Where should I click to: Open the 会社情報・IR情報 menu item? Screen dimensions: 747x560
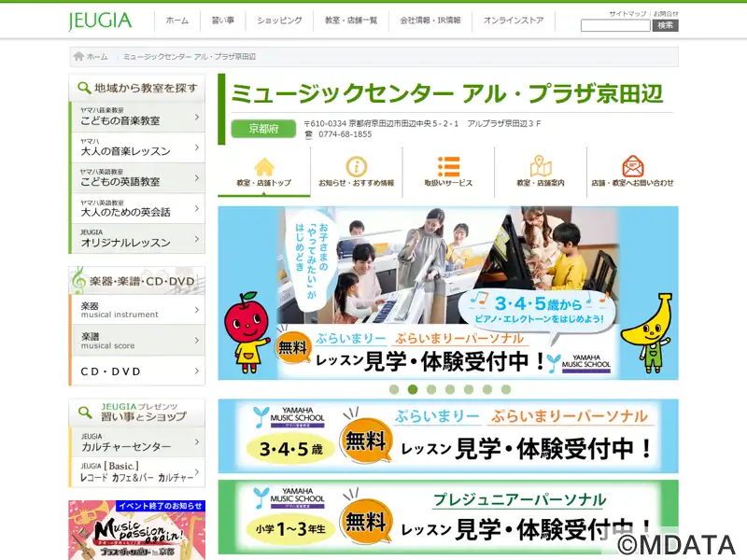pos(430,21)
